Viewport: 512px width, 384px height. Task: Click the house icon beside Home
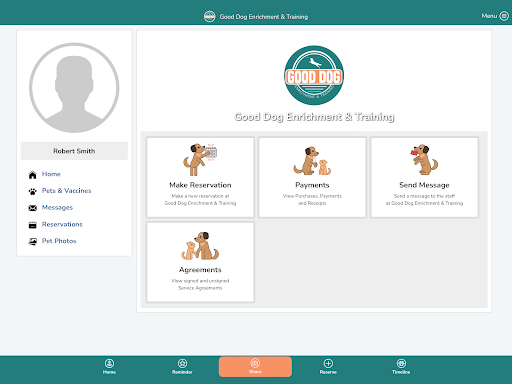[32, 175]
